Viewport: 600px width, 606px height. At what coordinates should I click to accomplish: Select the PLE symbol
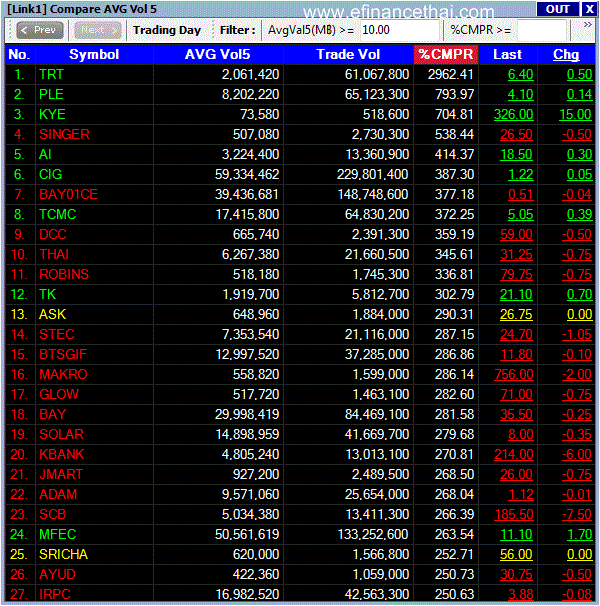click(51, 94)
